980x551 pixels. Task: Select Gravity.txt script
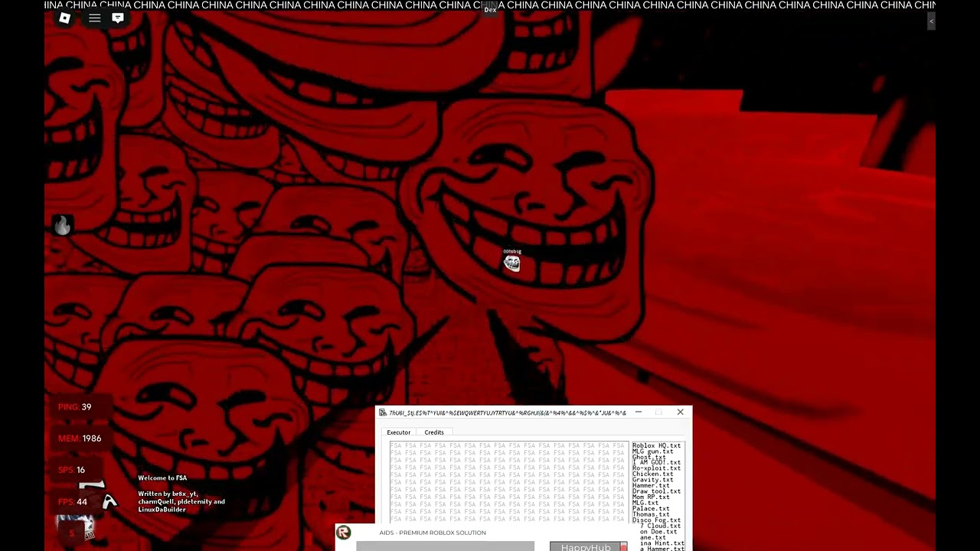(653, 480)
